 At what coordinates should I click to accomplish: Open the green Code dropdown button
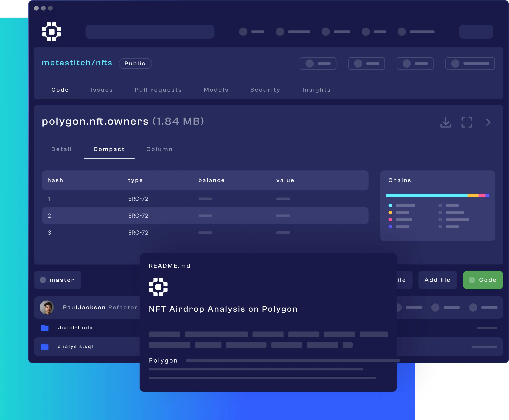point(483,280)
